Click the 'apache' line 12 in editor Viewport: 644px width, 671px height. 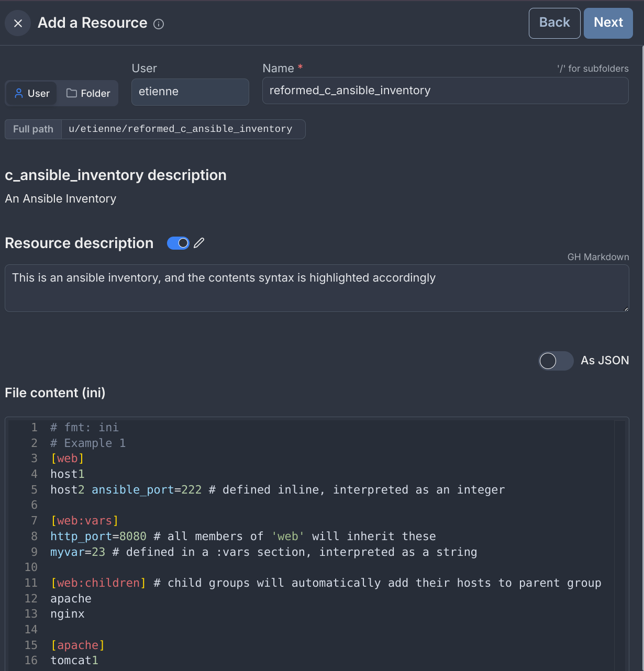click(71, 599)
